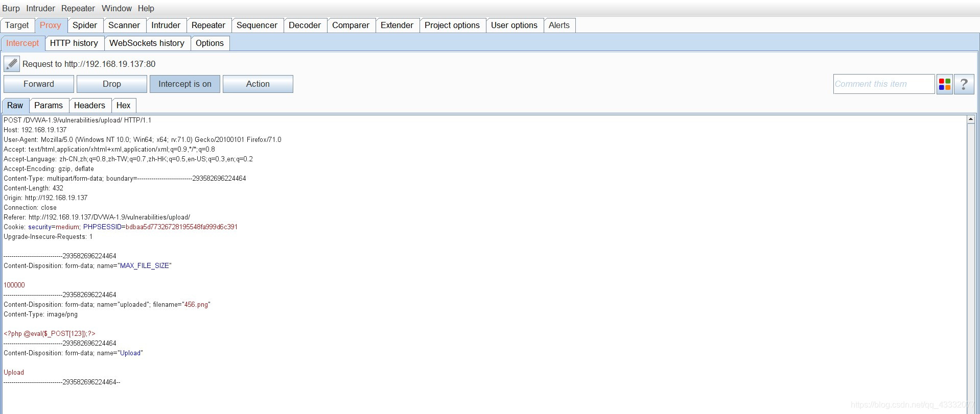Click the php eval payload line
980x414 pixels.
[x=50, y=334]
